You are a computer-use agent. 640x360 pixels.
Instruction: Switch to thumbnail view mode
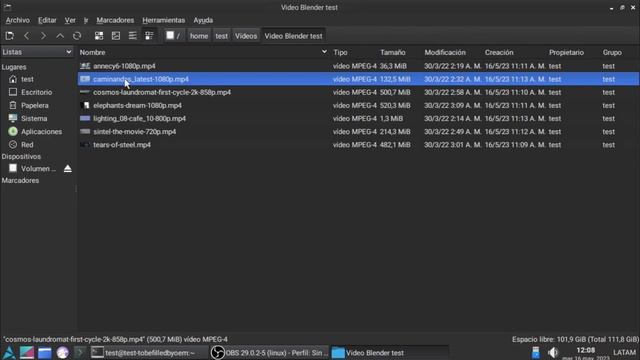pos(116,36)
